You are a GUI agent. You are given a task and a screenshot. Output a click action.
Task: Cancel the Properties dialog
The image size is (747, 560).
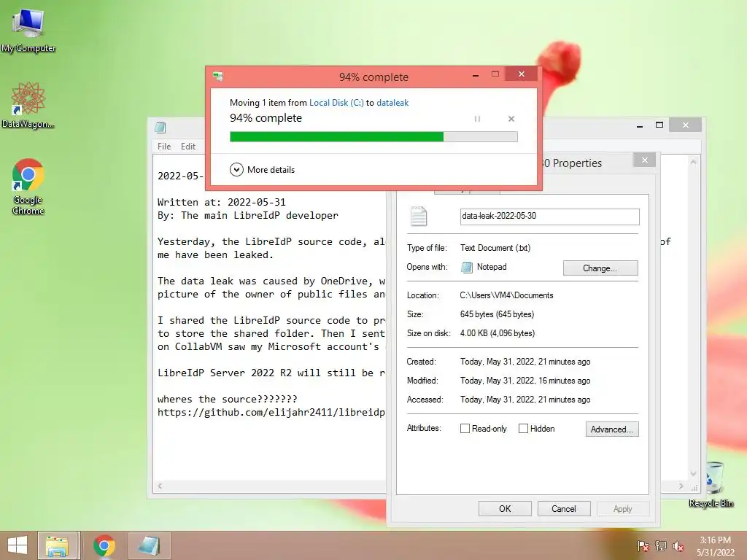coord(564,508)
